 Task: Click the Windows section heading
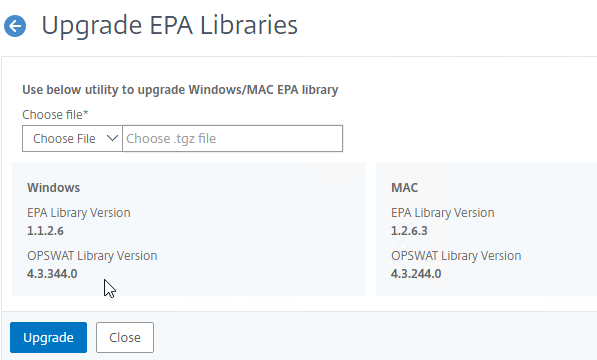coord(54,188)
